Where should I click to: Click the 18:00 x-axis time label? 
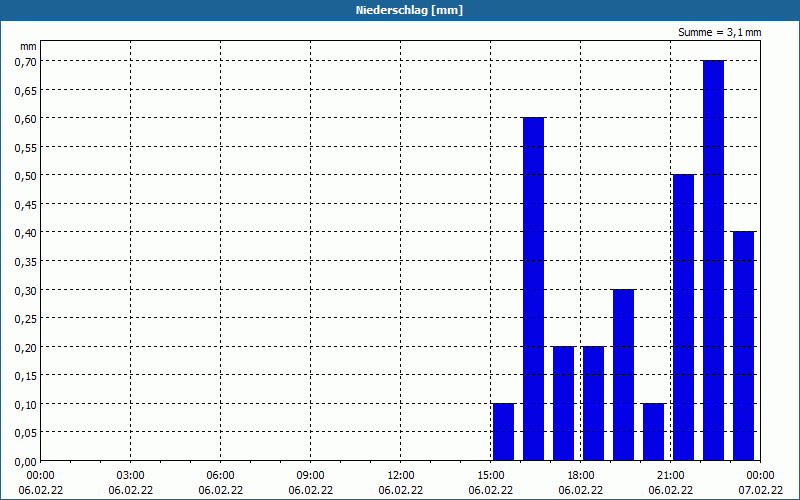tap(581, 476)
